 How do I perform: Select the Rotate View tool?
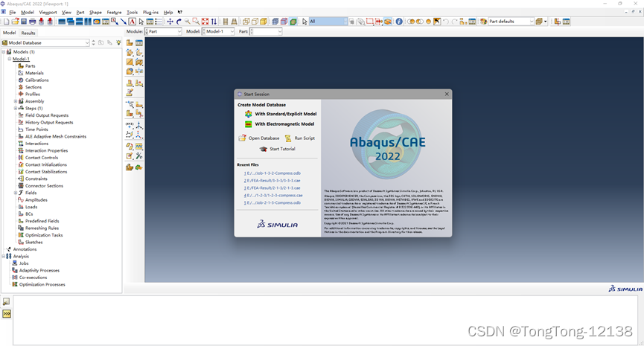[x=179, y=22]
